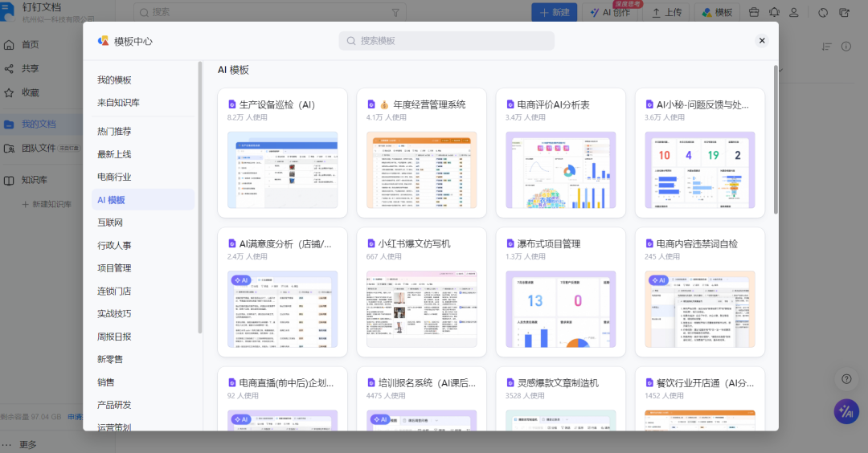Open 连锁门店 template category
The height and width of the screenshot is (453, 868).
point(115,291)
